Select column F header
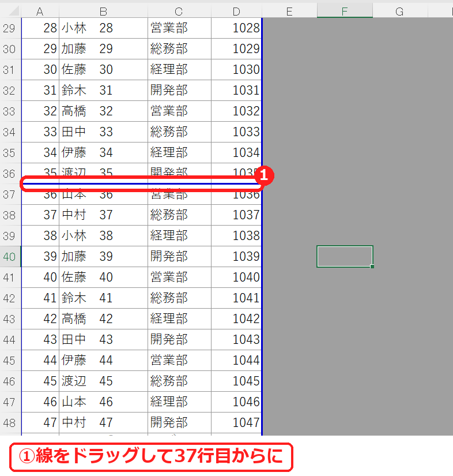This screenshot has height=476, width=453. (x=345, y=11)
